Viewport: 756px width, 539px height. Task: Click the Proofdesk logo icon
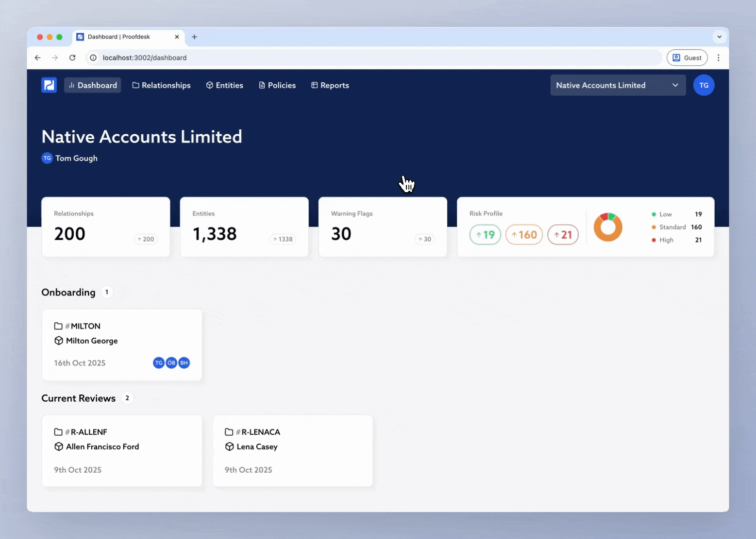coord(49,85)
